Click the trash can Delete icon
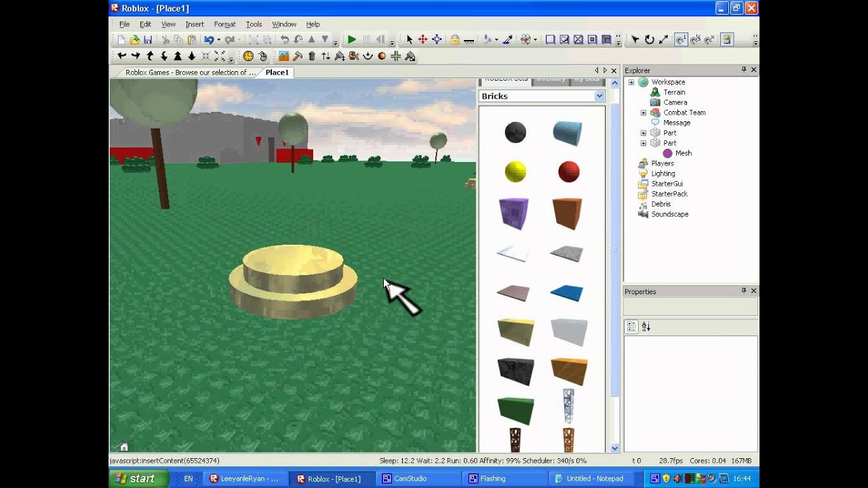 pyautogui.click(x=312, y=56)
